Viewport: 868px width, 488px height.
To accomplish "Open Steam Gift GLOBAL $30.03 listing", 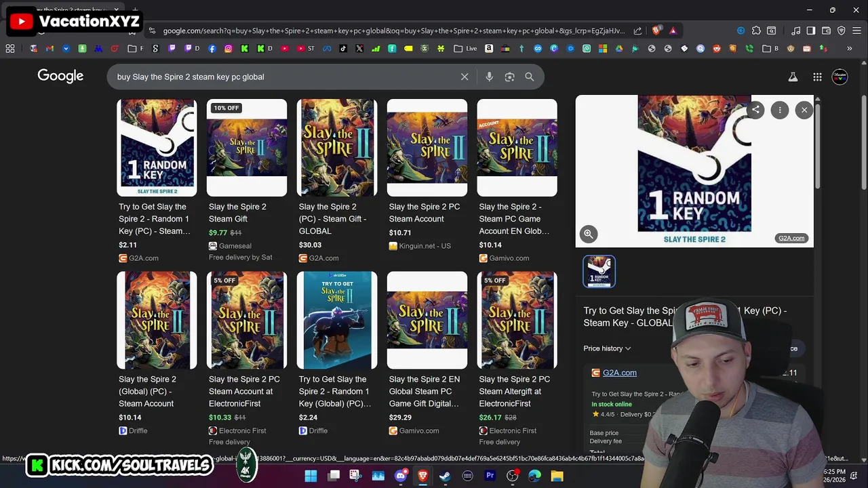I will point(337,181).
